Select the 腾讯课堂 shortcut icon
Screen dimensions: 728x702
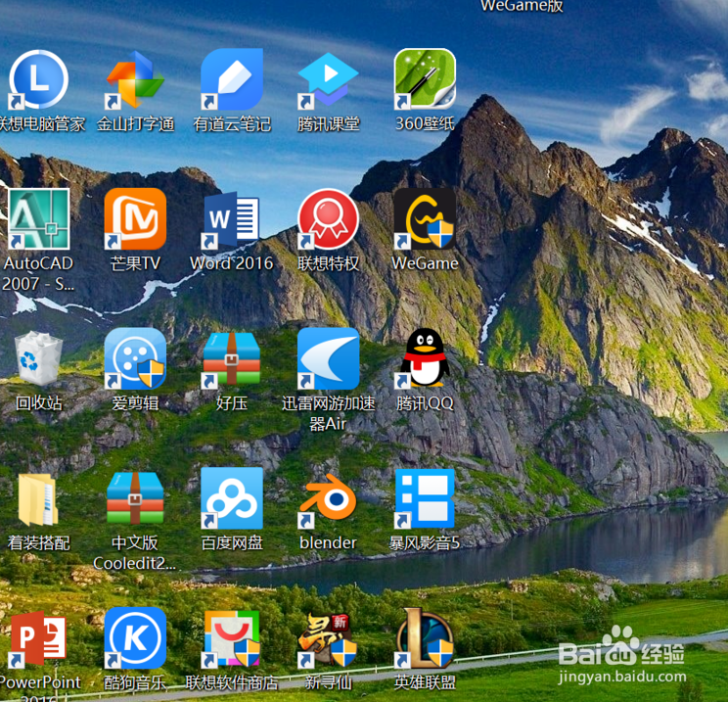[x=328, y=79]
